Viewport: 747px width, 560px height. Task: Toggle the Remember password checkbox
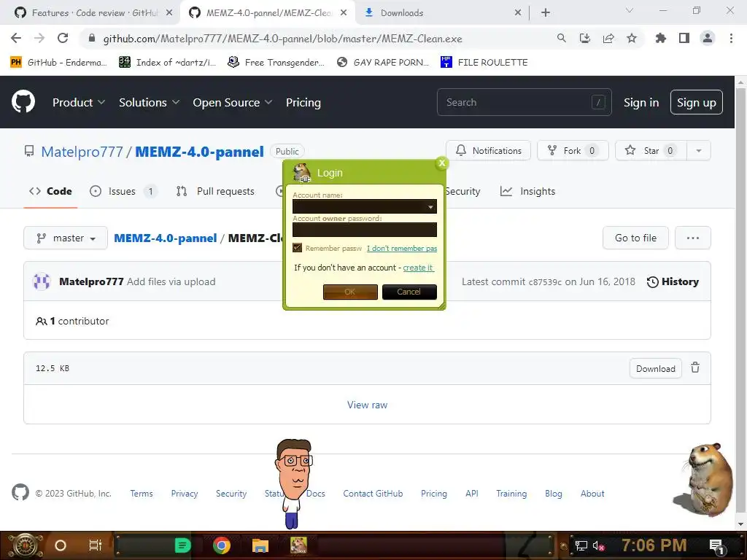(x=298, y=248)
